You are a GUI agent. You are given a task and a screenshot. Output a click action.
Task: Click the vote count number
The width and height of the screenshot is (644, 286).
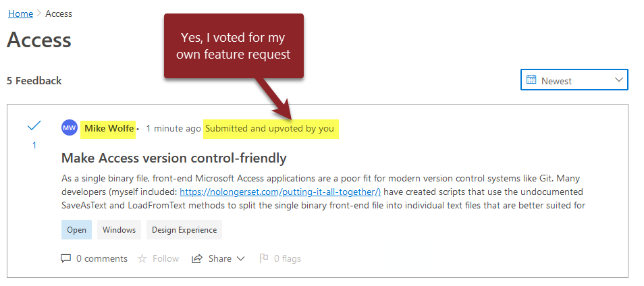click(34, 145)
